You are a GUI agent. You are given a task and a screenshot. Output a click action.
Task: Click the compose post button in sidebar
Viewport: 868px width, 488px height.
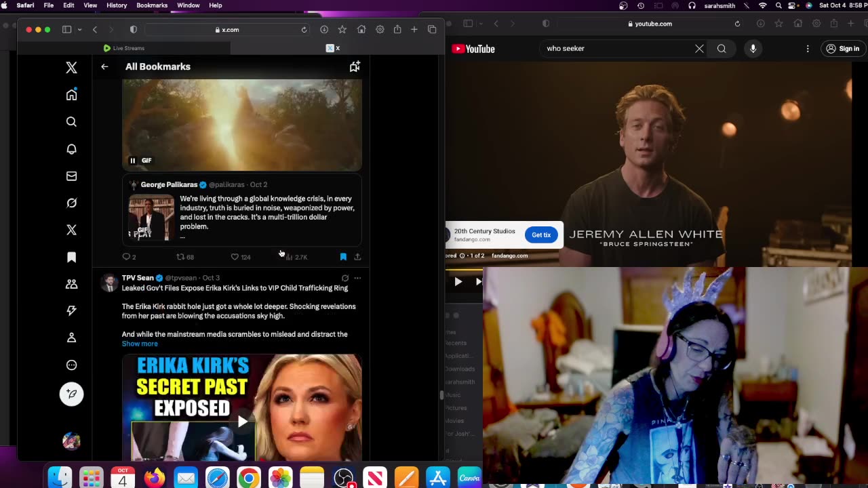[71, 394]
